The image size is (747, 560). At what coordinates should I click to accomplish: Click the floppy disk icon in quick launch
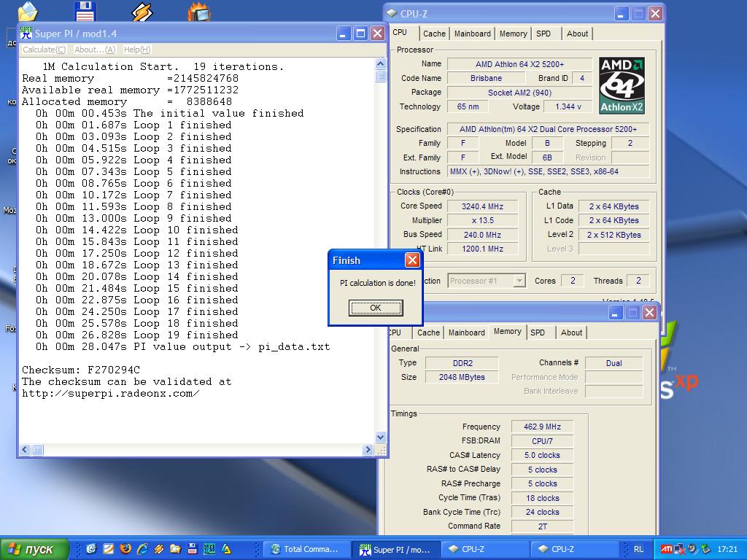[192, 548]
